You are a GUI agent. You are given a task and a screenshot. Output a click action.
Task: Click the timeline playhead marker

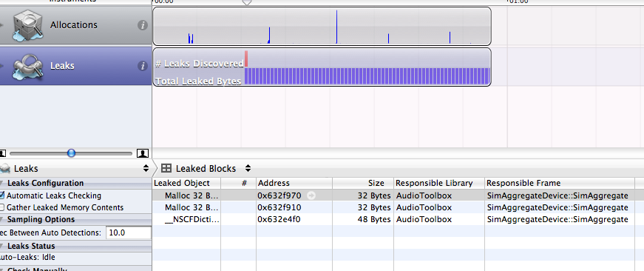(246, 2)
